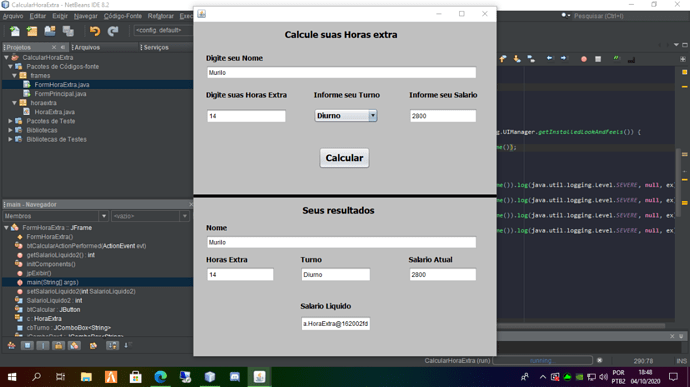Click the Next Bookmark editor icon

pyautogui.click(x=517, y=59)
